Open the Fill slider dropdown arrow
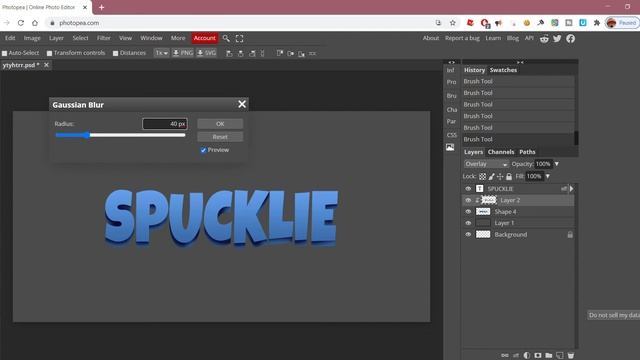Viewport: 640px width, 360px height. (548, 176)
